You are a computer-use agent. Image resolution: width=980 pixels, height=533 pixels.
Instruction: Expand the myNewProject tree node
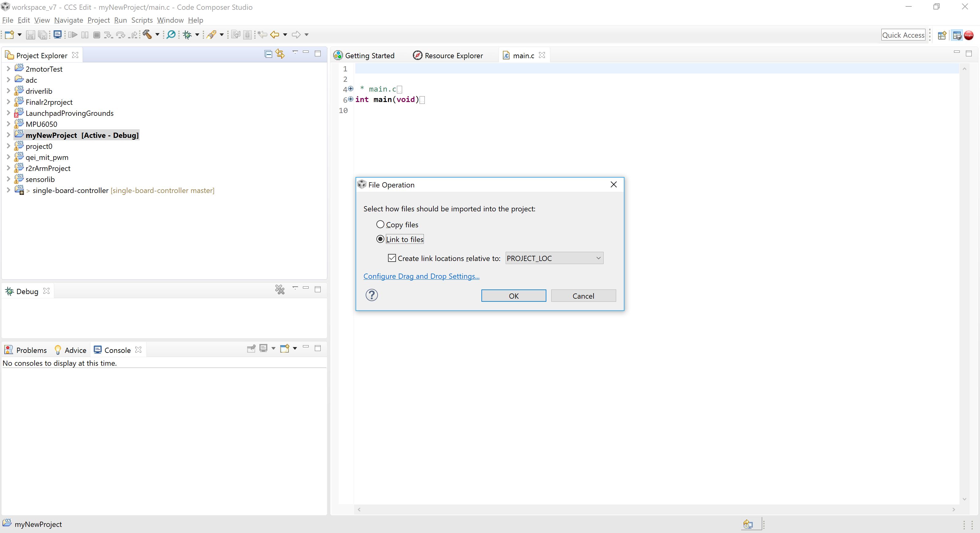[8, 135]
